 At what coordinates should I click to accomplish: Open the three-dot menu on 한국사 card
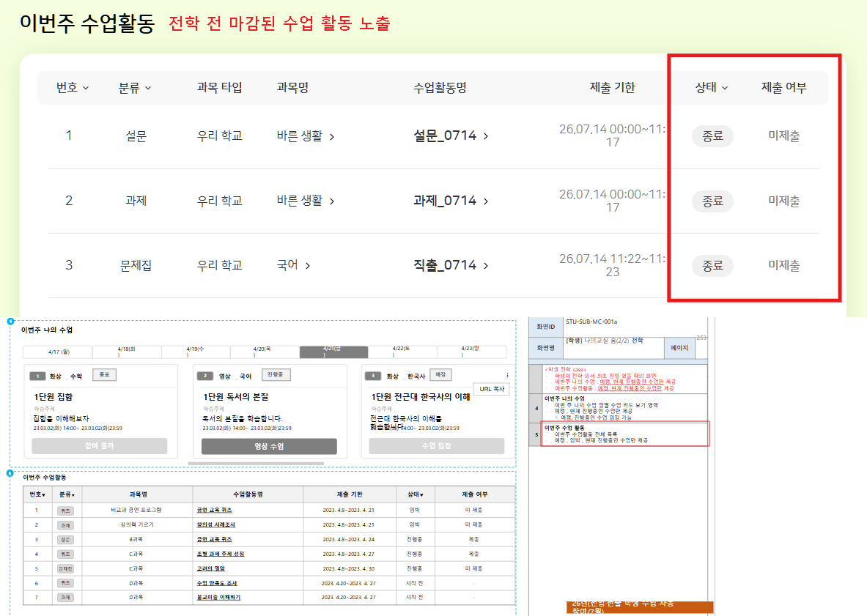pyautogui.click(x=508, y=375)
